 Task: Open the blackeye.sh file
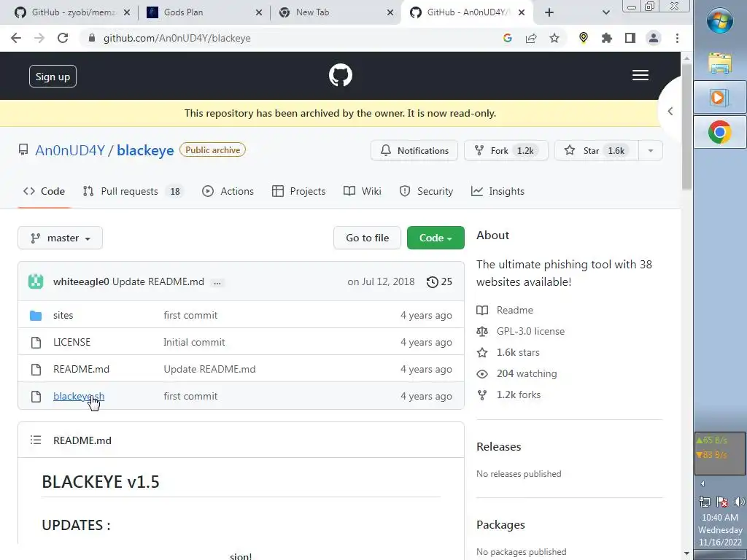[79, 396]
